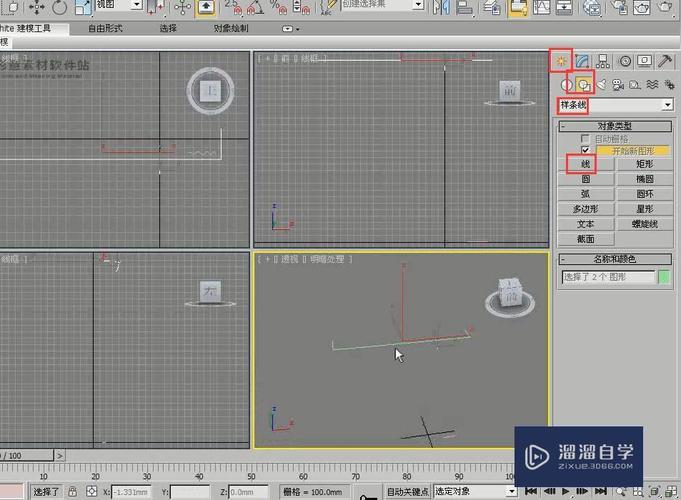This screenshot has height=500, width=681.
Task: Open the 选定对象 key filter dropdown
Action: (511, 492)
